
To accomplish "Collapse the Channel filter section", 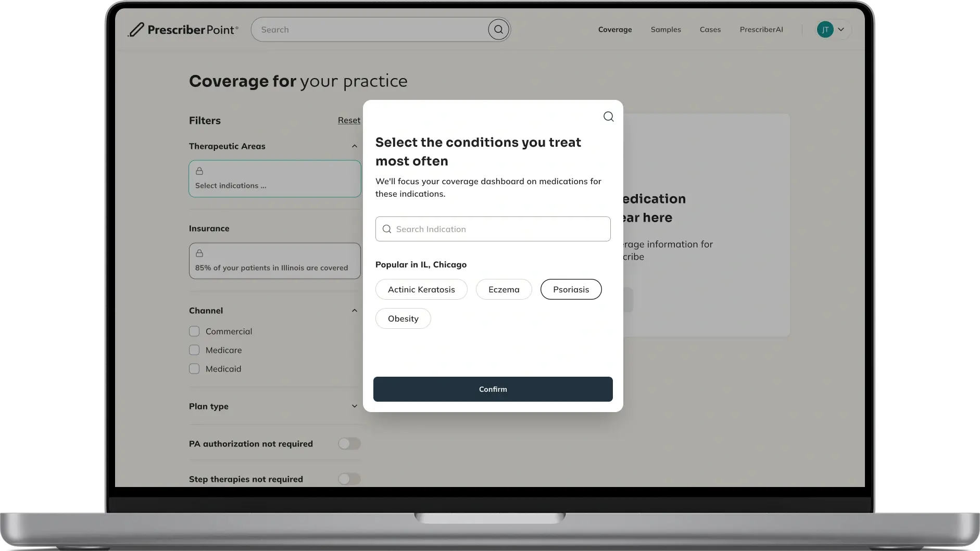I will pos(355,311).
